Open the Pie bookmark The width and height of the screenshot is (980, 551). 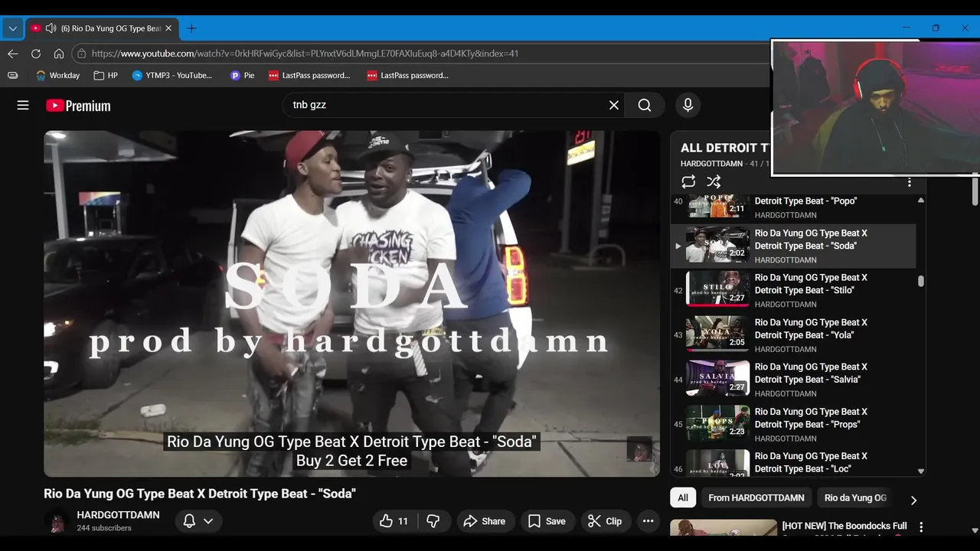pos(243,75)
